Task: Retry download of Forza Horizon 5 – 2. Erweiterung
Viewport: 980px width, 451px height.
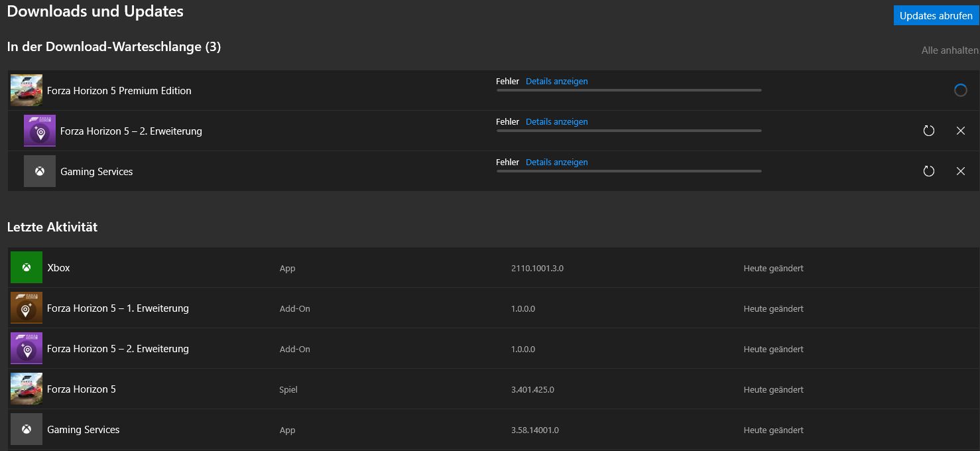Action: pyautogui.click(x=928, y=131)
